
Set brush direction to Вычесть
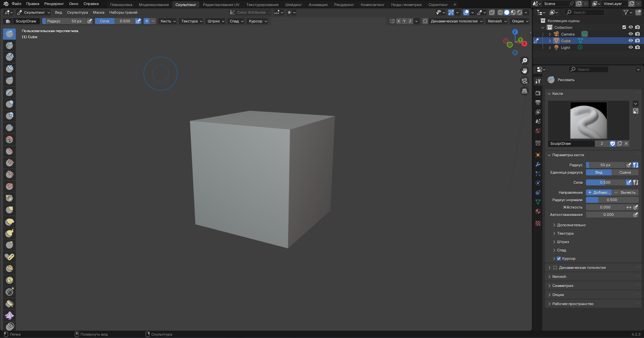(625, 192)
